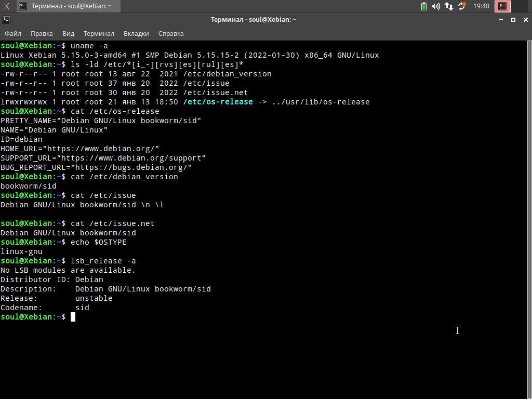
Task: Click the 'Distributor ID: Debian' line
Action: click(52, 280)
